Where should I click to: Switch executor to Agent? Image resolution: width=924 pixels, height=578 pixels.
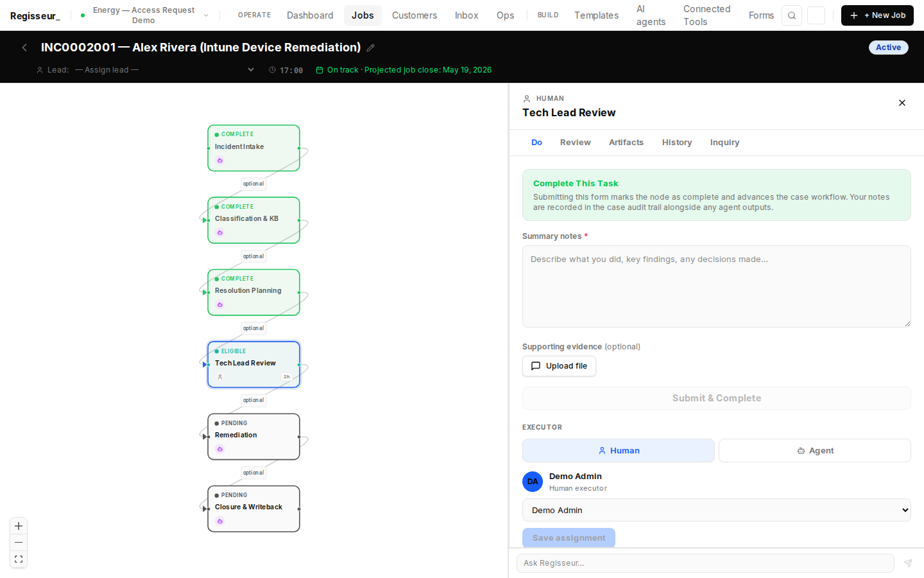coord(815,451)
